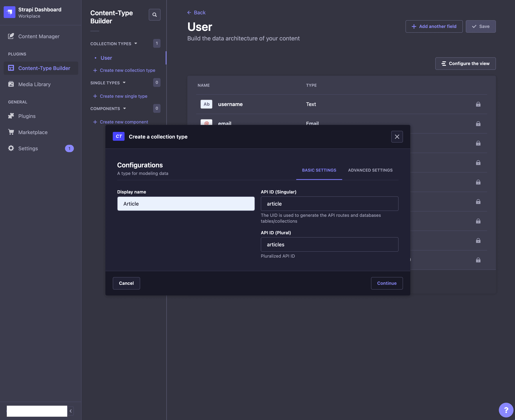Close the Create a collection type dialog

point(397,137)
